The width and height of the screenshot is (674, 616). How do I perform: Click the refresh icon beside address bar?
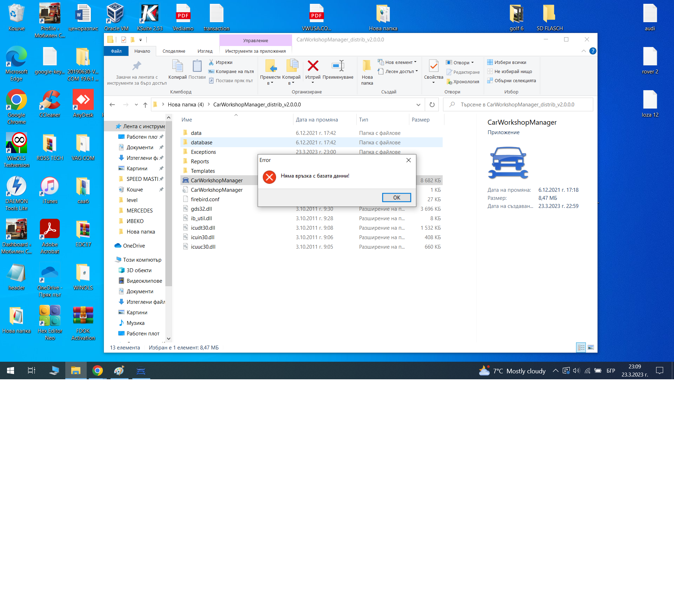[432, 105]
